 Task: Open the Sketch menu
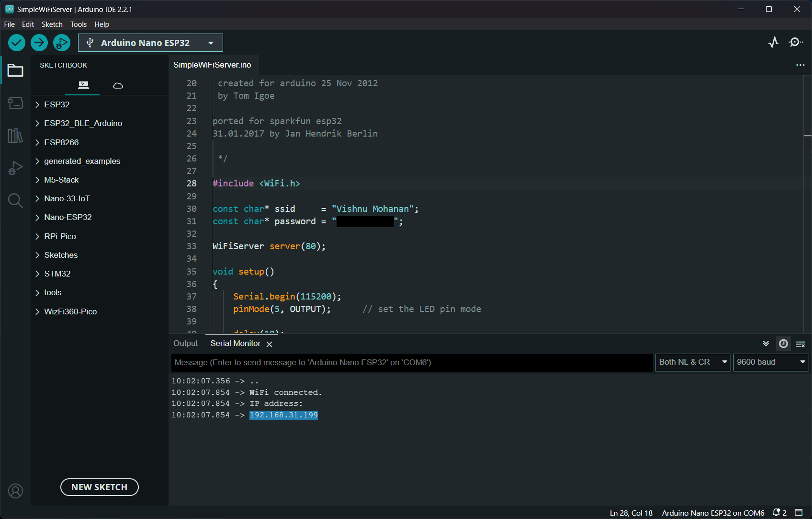(52, 24)
